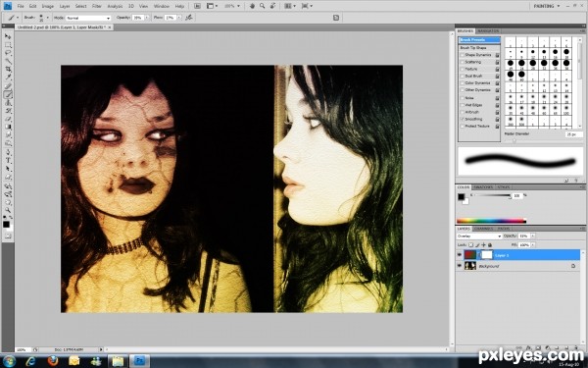Select the Gradient tool
This screenshot has height=368, width=588.
[x=8, y=127]
